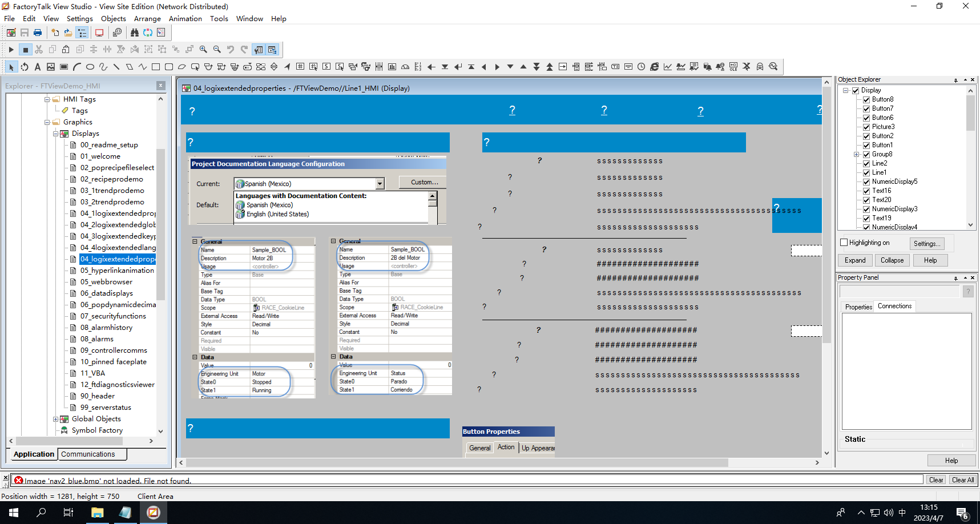Select the Backspace key button tool
The image size is (980, 524).
click(431, 67)
